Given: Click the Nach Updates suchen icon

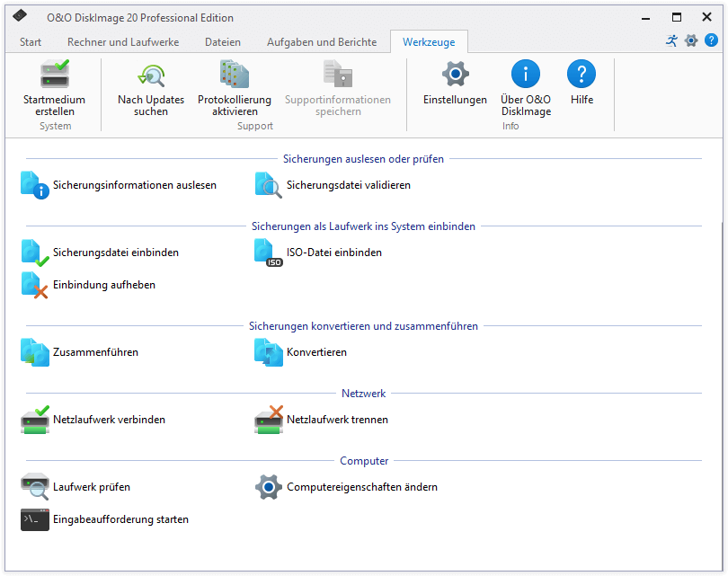Looking at the screenshot, I should coord(151,75).
